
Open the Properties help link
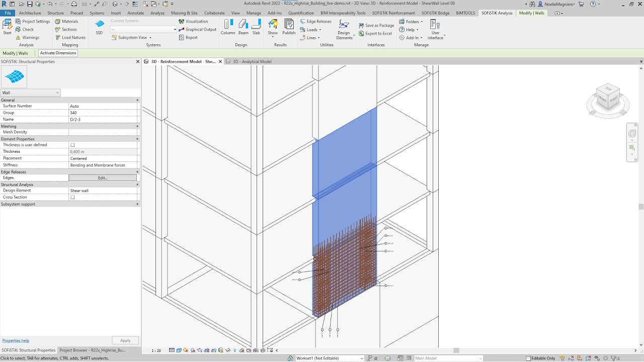pos(16,340)
